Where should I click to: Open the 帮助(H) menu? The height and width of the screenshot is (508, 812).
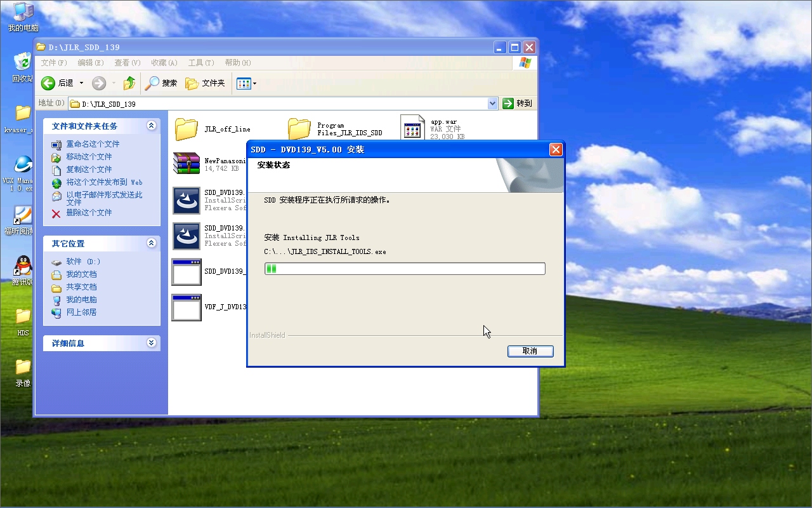click(x=238, y=63)
